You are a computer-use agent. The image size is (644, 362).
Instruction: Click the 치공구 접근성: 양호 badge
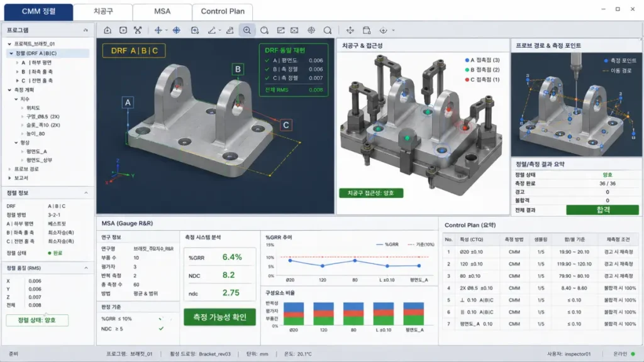pos(371,193)
